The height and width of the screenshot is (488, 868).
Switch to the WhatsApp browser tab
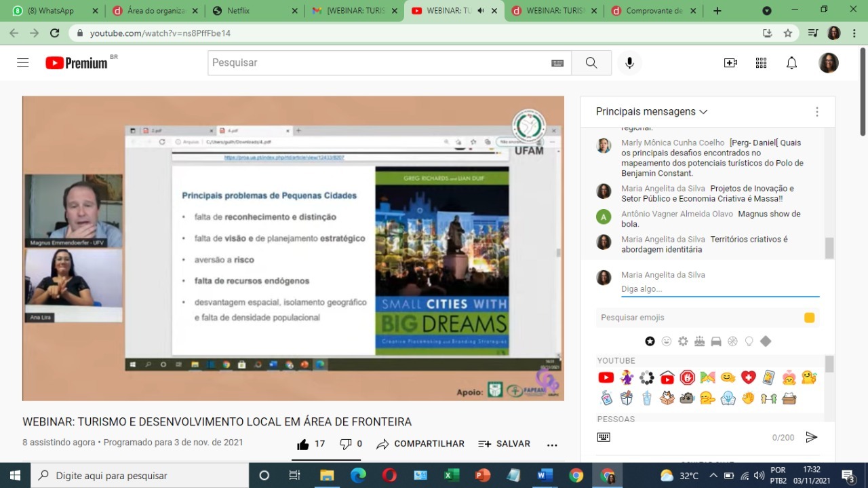(x=51, y=11)
